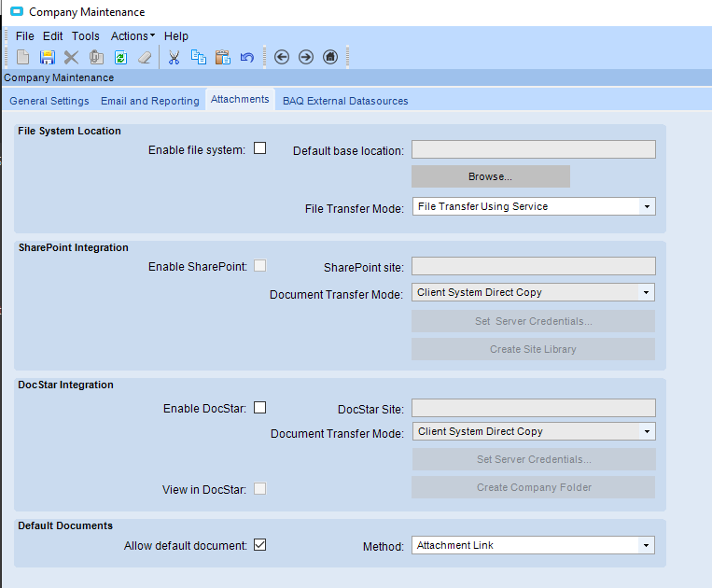Open the Actions menu dropdown

[x=133, y=35]
